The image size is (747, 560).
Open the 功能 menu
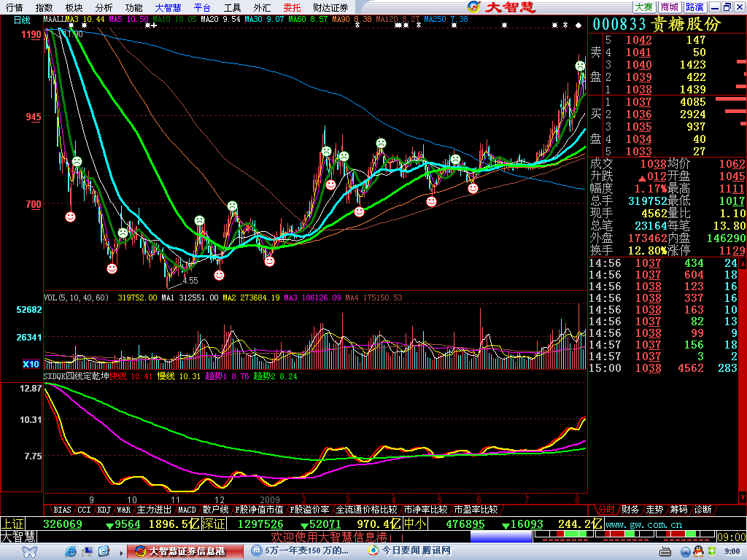coord(134,7)
